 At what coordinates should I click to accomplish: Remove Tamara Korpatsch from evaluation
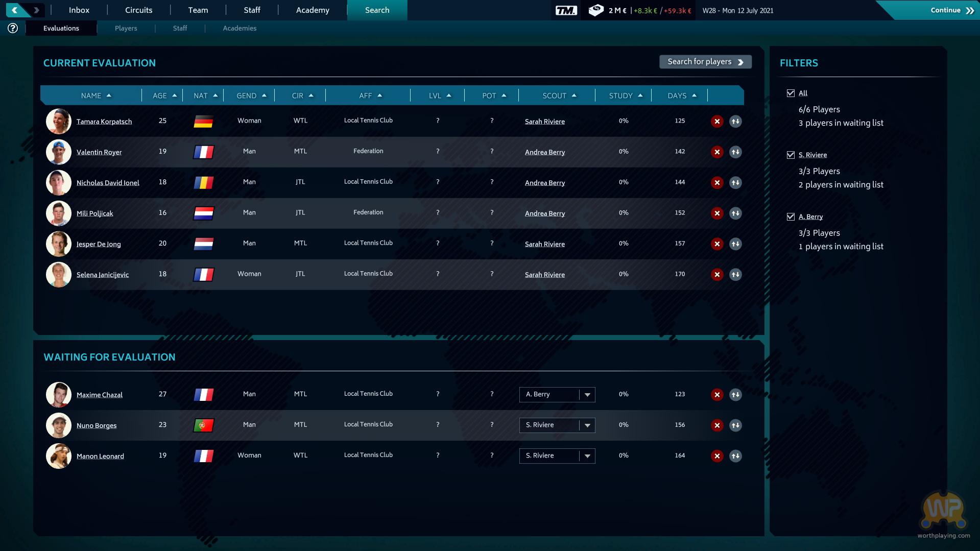pos(717,121)
